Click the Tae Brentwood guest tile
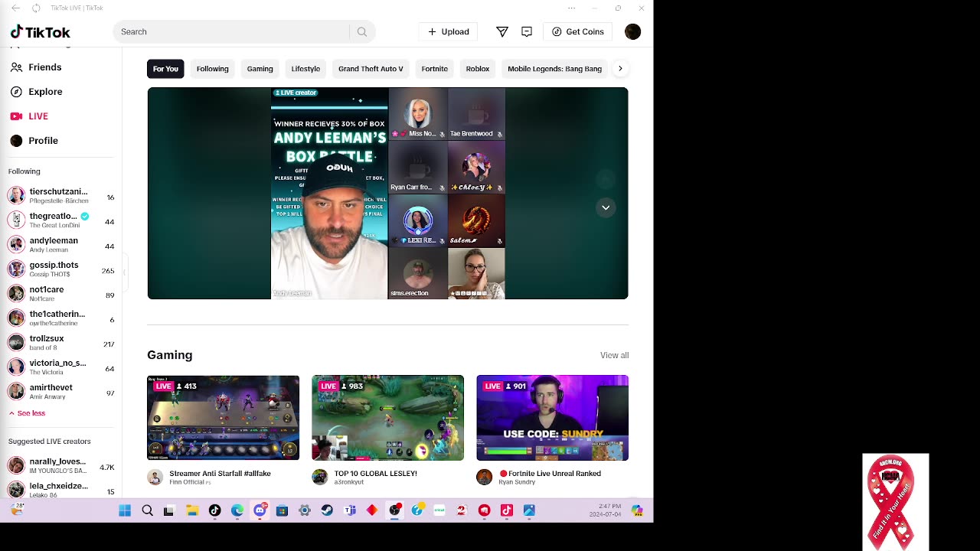This screenshot has width=980, height=551. click(x=476, y=114)
